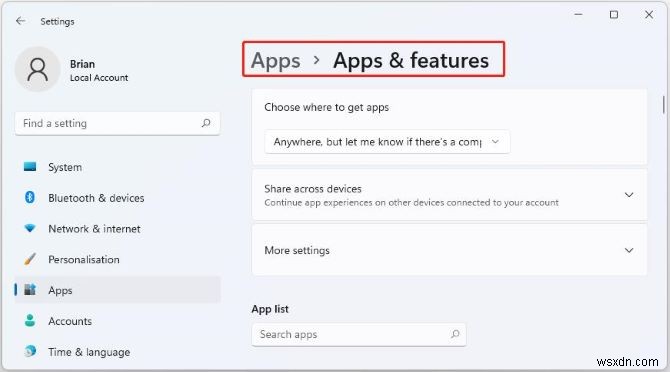This screenshot has width=670, height=372.
Task: Click Brian account name
Action: (82, 64)
